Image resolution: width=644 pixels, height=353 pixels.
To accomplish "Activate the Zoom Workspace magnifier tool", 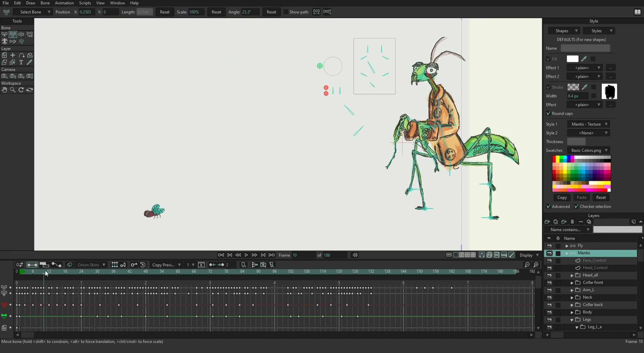I will click(x=13, y=90).
